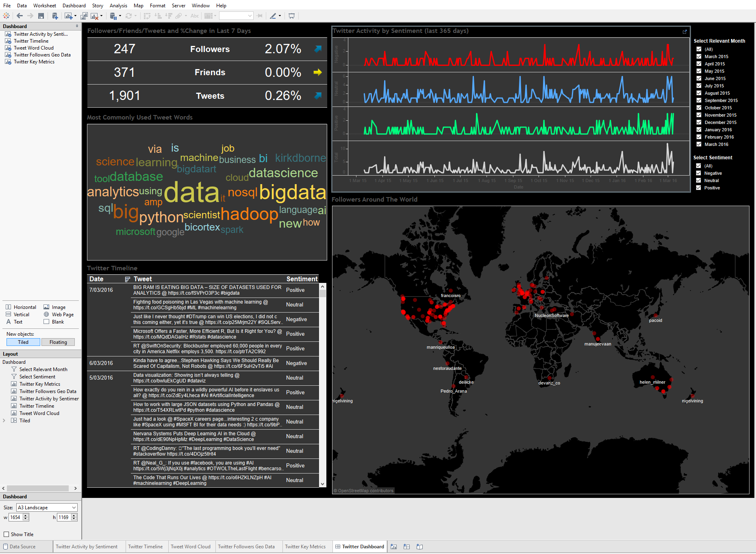
Task: Uncheck the March 2016 month filter
Action: point(699,144)
